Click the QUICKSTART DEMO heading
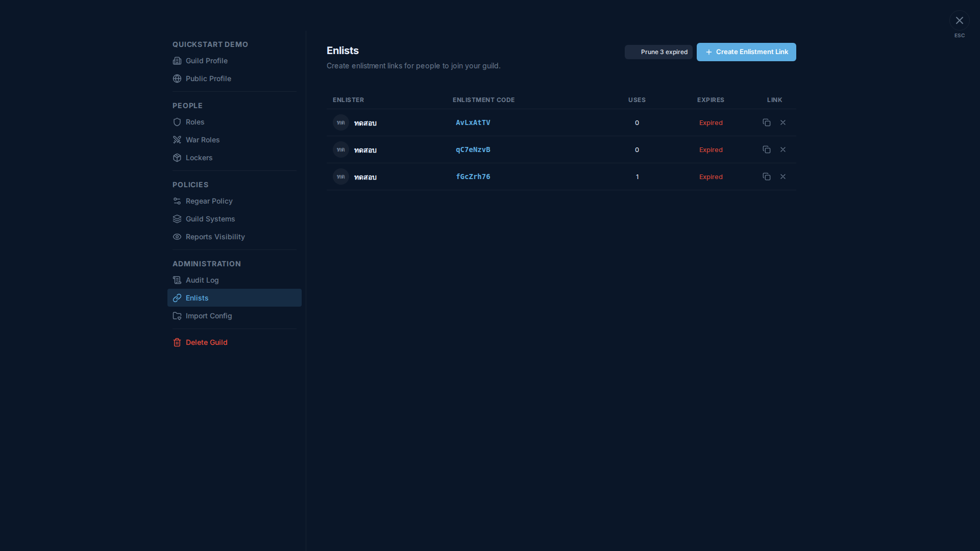 [x=210, y=44]
